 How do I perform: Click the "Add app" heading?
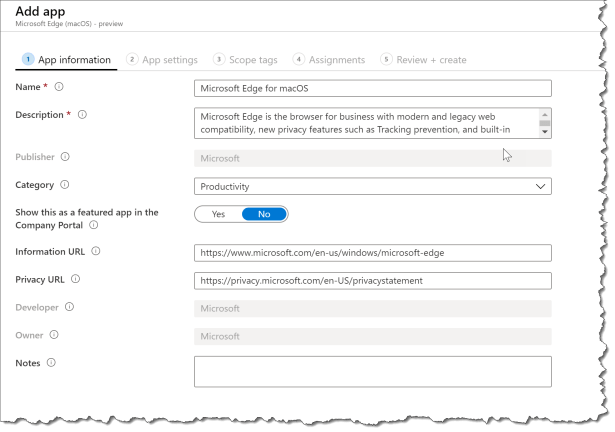[40, 11]
